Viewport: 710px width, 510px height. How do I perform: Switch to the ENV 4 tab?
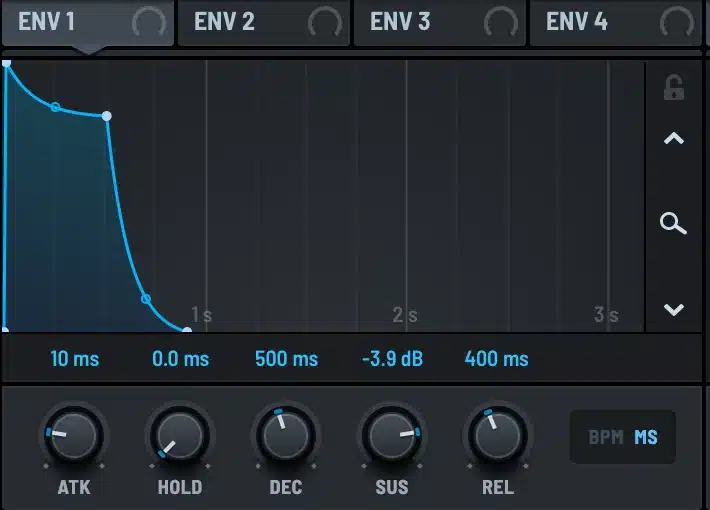(x=615, y=22)
